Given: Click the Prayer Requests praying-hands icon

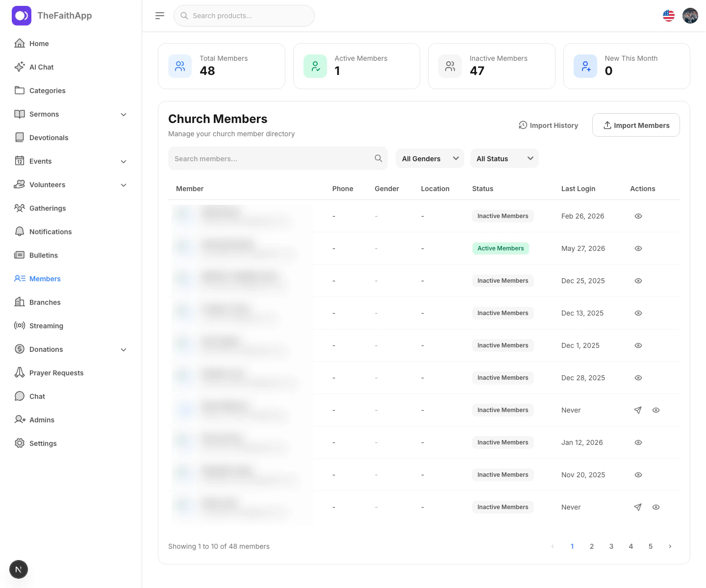Looking at the screenshot, I should [x=20, y=372].
